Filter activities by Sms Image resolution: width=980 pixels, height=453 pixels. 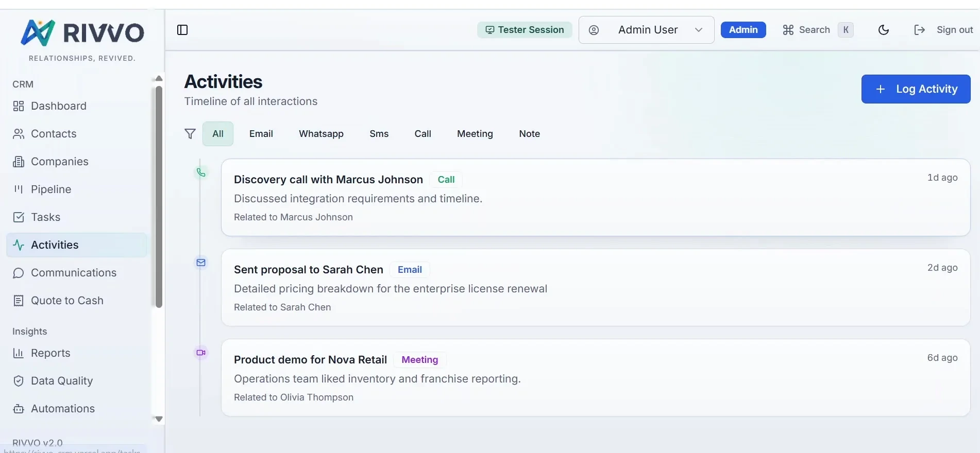pos(379,134)
